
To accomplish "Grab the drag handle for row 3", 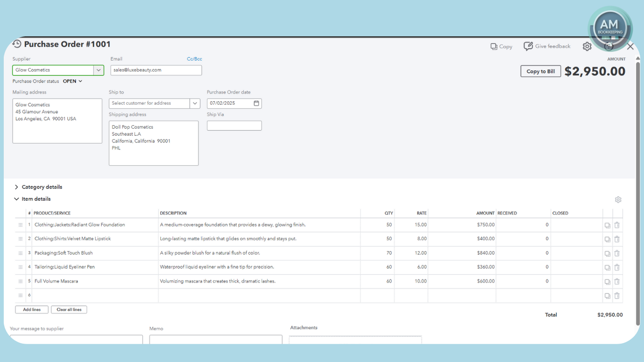I will coord(20,253).
